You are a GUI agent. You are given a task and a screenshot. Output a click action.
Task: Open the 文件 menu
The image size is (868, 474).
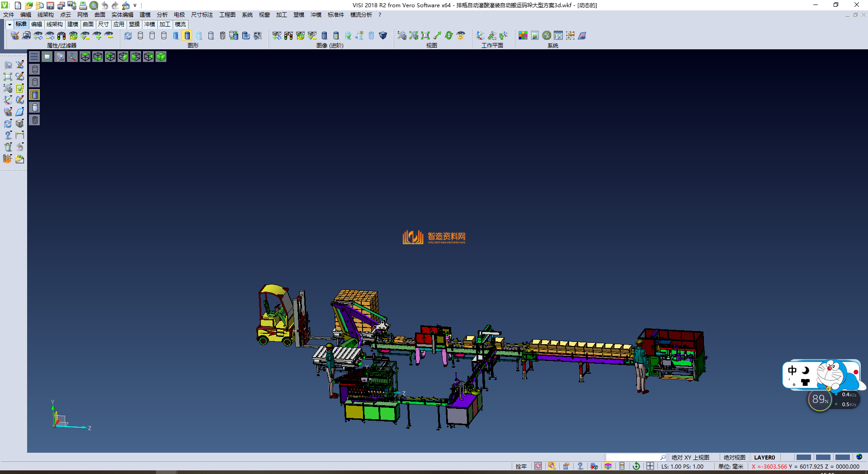point(9,15)
